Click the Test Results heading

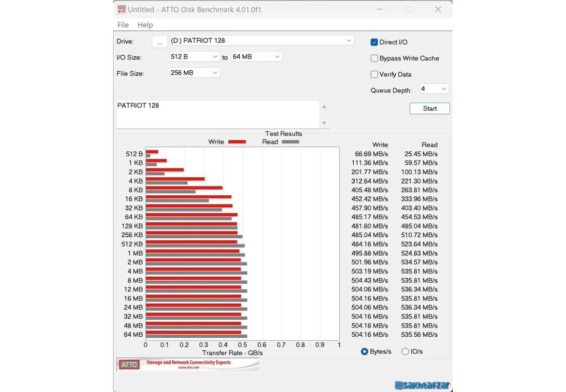(x=283, y=134)
